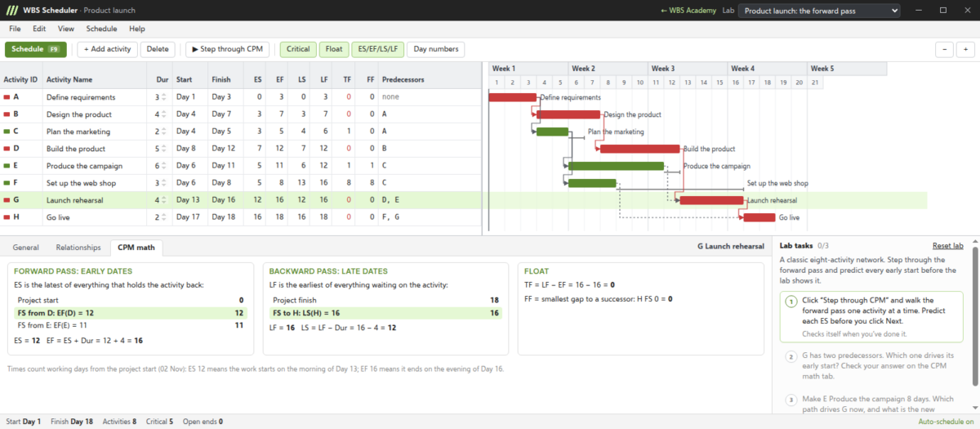Click the step 2 circle in Lab tasks
980x429 pixels.
tap(791, 356)
